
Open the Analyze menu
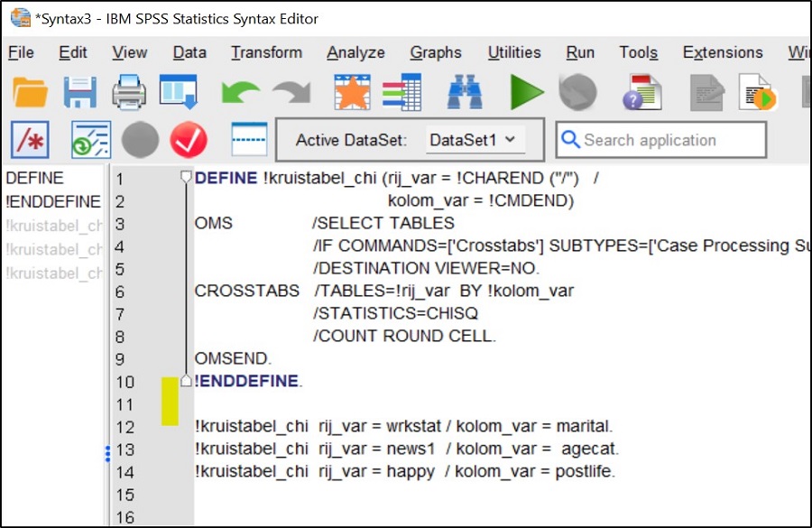(x=355, y=52)
